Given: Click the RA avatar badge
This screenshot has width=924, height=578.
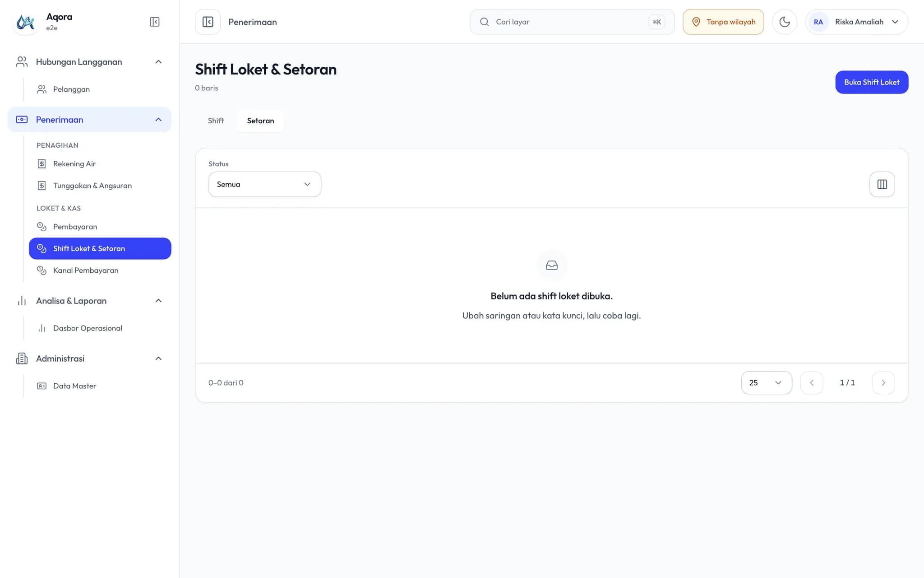Looking at the screenshot, I should coord(818,22).
